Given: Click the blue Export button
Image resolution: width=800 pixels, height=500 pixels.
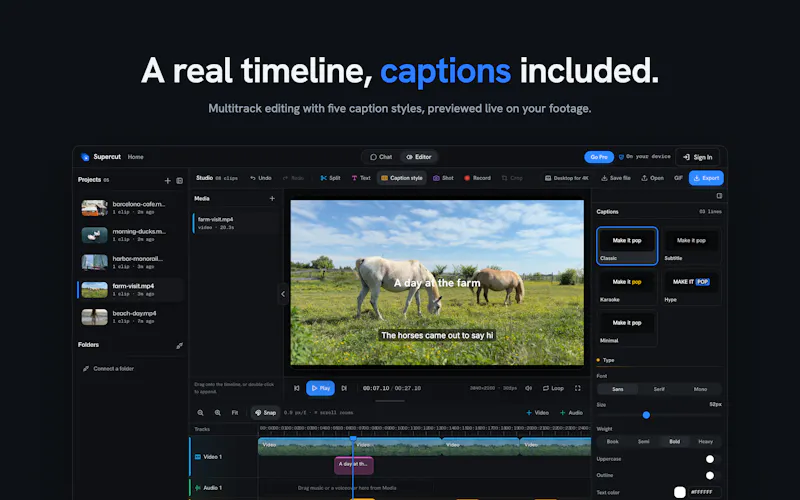Looking at the screenshot, I should point(706,178).
